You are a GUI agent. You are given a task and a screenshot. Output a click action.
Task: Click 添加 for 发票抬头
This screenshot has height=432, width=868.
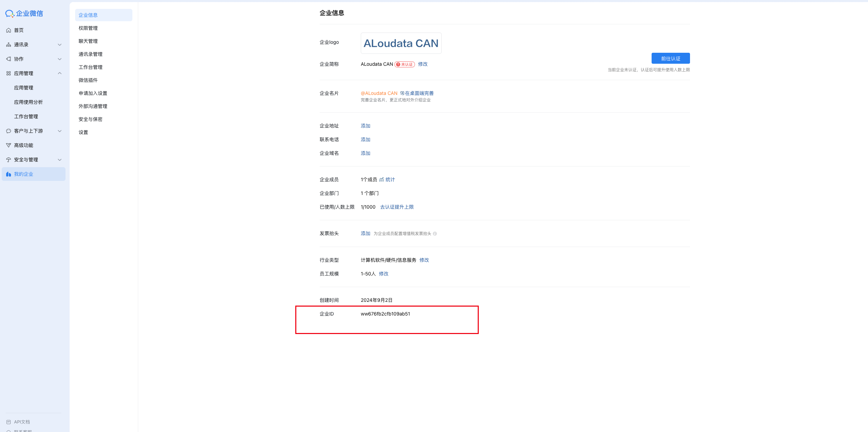pos(366,234)
